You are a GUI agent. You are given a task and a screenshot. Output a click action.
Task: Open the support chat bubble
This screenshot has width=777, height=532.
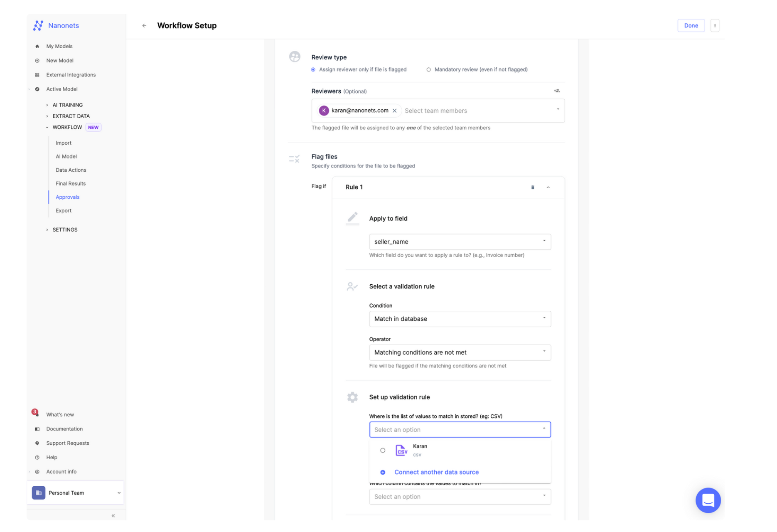pos(708,500)
